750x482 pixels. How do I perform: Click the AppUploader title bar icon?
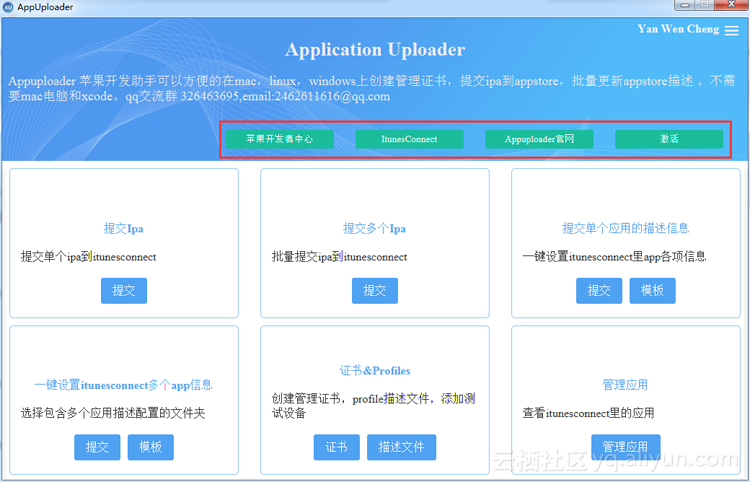[8, 7]
